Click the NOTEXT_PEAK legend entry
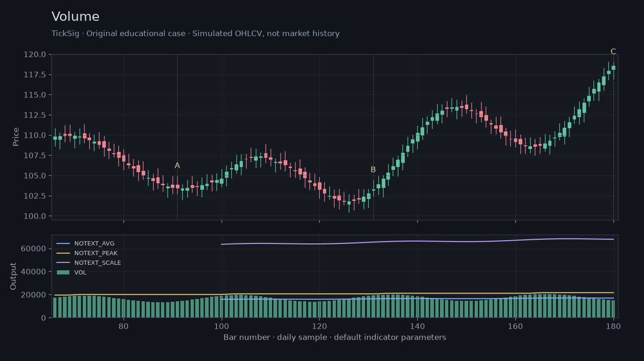The image size is (644, 361). click(96, 253)
